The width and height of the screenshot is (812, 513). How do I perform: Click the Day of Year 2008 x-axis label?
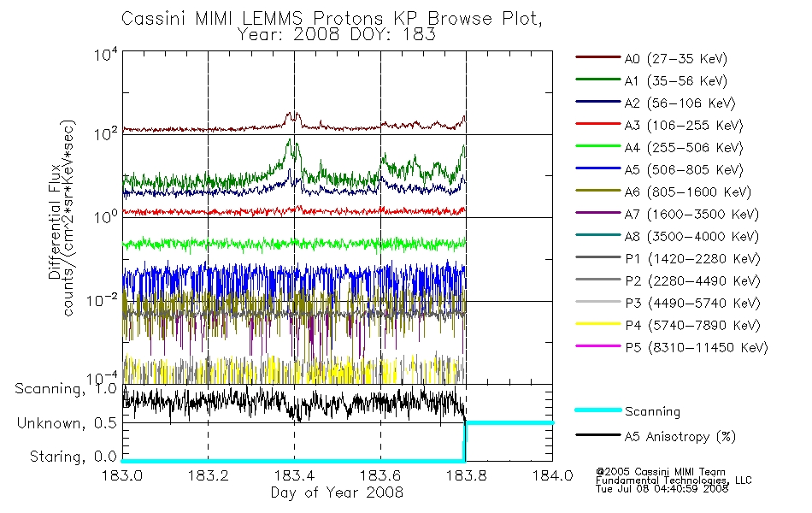(x=337, y=492)
